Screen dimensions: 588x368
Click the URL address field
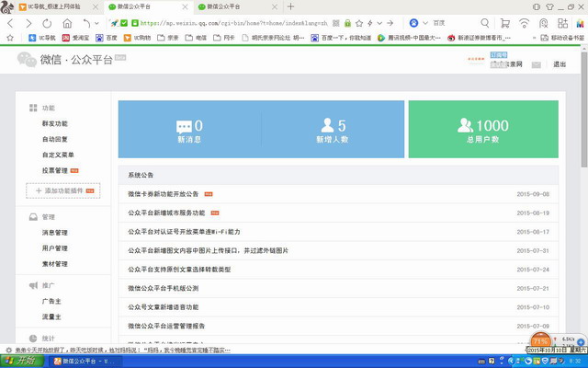pyautogui.click(x=233, y=23)
